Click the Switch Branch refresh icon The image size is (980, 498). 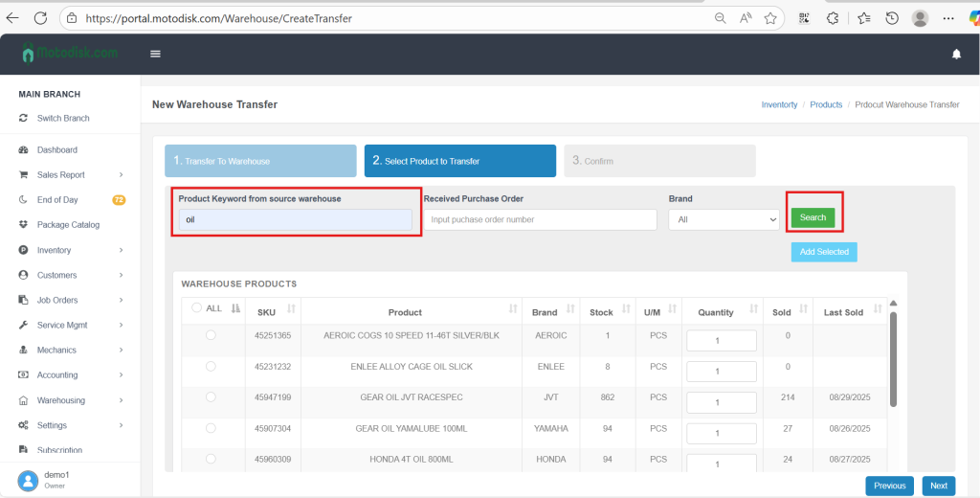click(24, 119)
